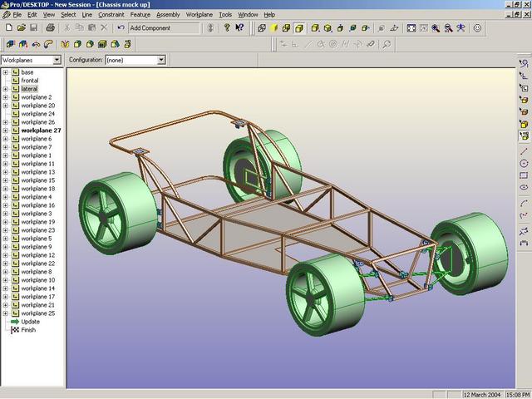Image resolution: width=532 pixels, height=399 pixels.
Task: Select the Ellipse tool in right toolbar
Action: point(524,187)
